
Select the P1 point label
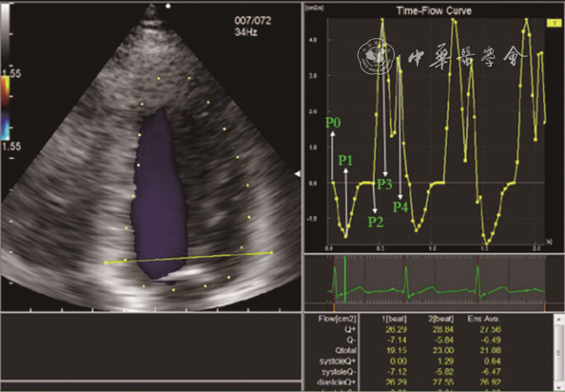tap(346, 160)
